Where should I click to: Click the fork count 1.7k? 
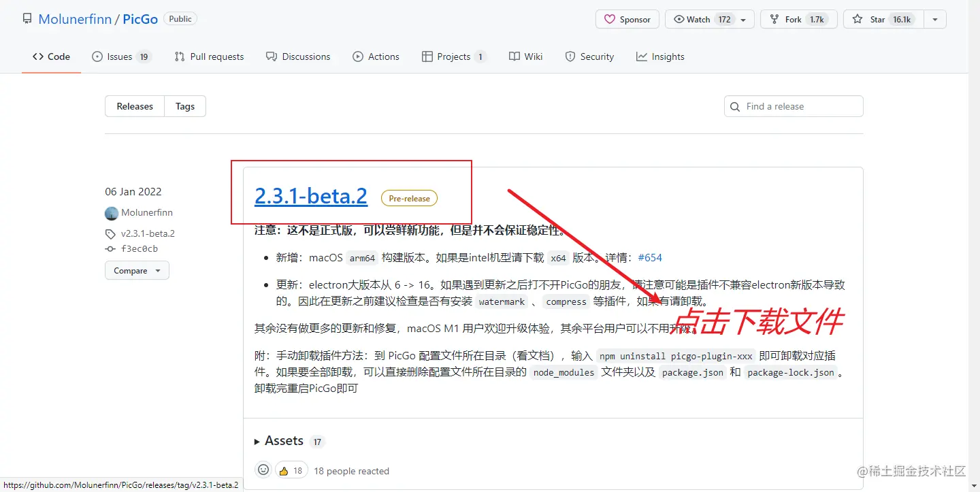pyautogui.click(x=817, y=20)
